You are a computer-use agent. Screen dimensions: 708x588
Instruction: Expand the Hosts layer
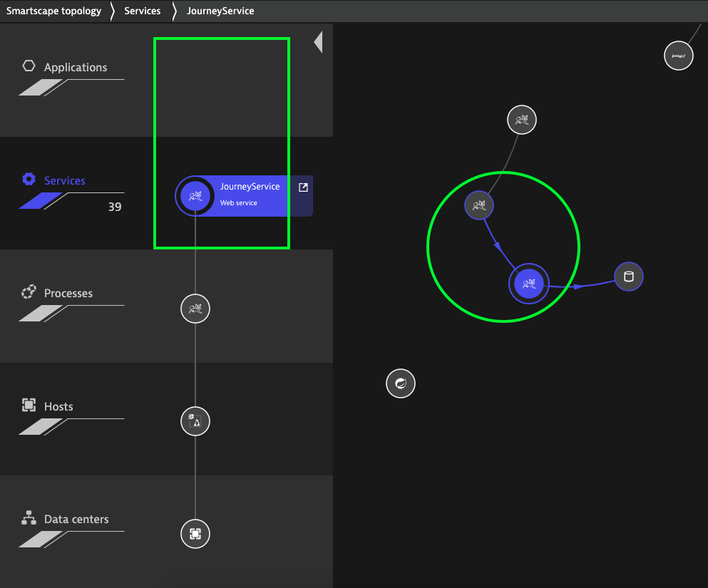click(58, 407)
